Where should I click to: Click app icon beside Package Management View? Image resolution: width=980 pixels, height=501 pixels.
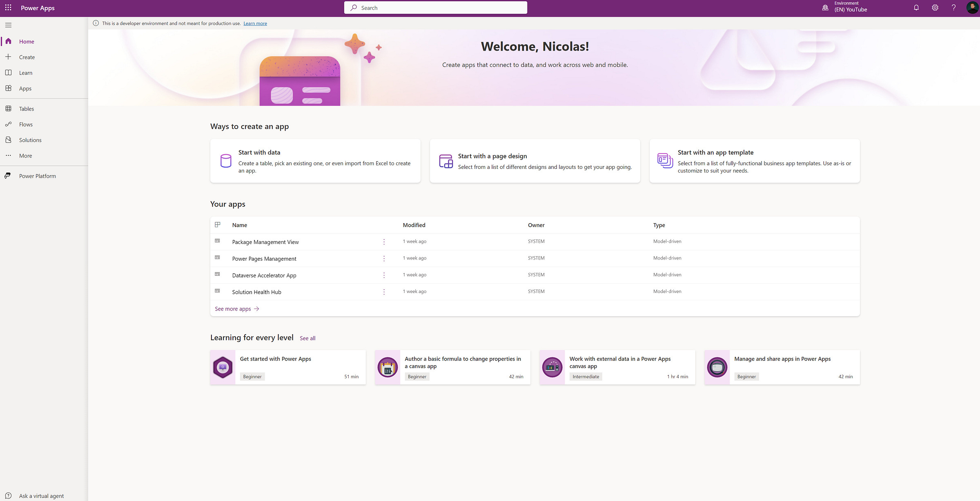tap(218, 241)
